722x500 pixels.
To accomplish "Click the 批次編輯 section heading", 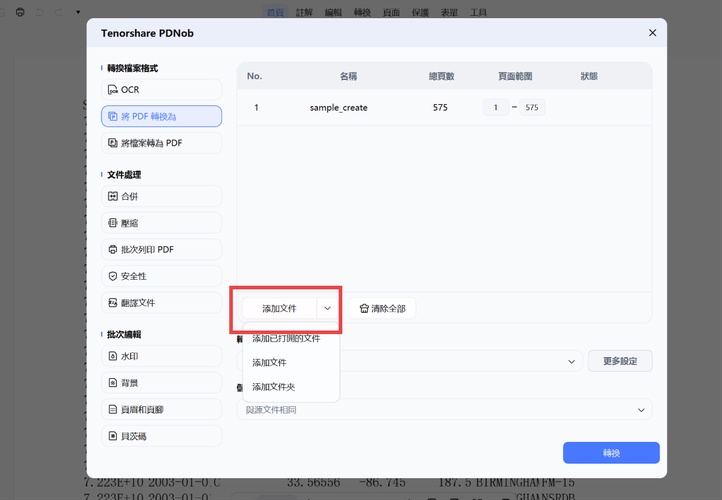I will point(124,334).
